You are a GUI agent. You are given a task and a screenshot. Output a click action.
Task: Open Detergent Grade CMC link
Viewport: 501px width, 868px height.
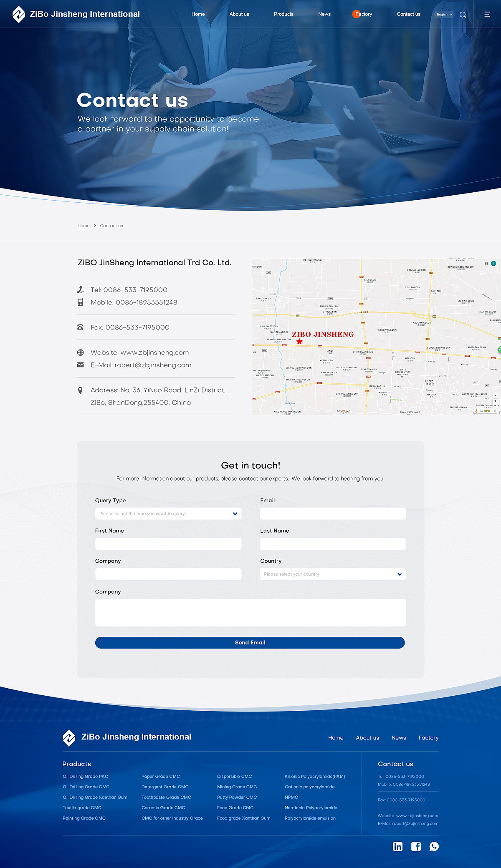point(165,787)
